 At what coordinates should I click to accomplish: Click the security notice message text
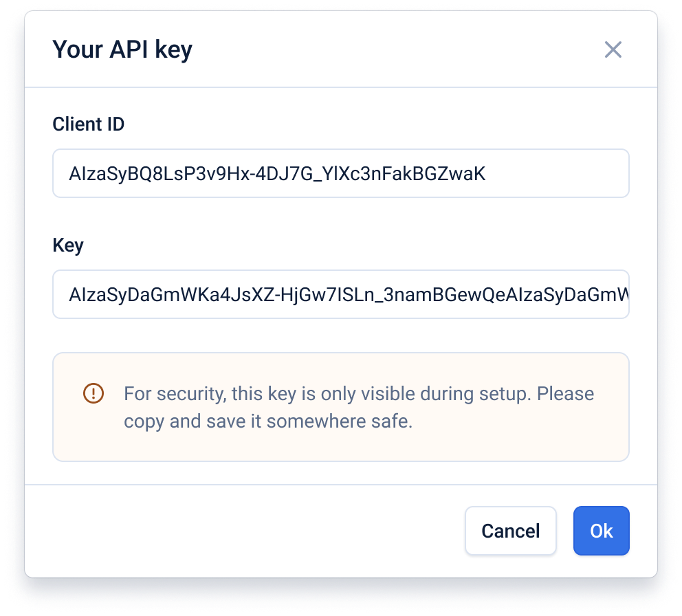click(x=358, y=407)
